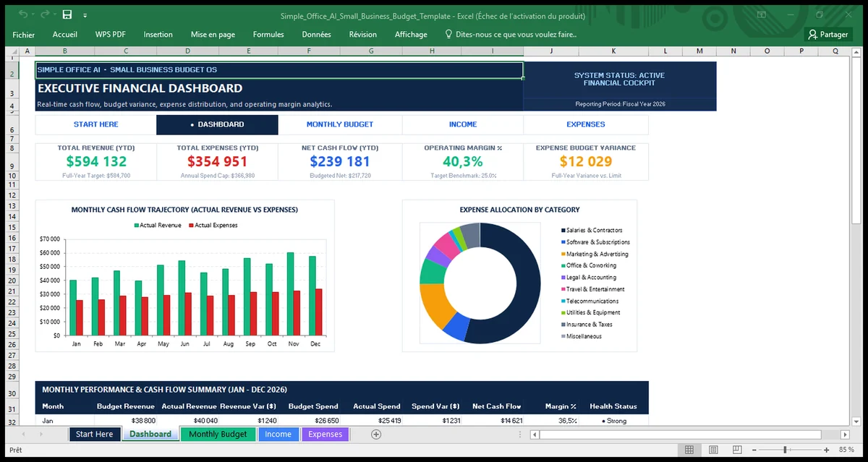This screenshot has height=462, width=868.
Task: Click the horizontal scrollbar left arrow
Action: pyautogui.click(x=535, y=435)
